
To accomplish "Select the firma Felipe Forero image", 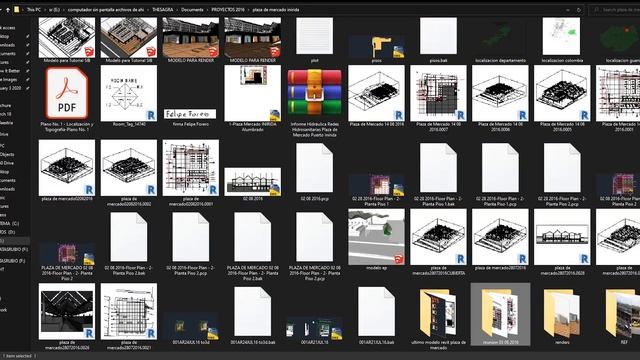I will click(191, 114).
